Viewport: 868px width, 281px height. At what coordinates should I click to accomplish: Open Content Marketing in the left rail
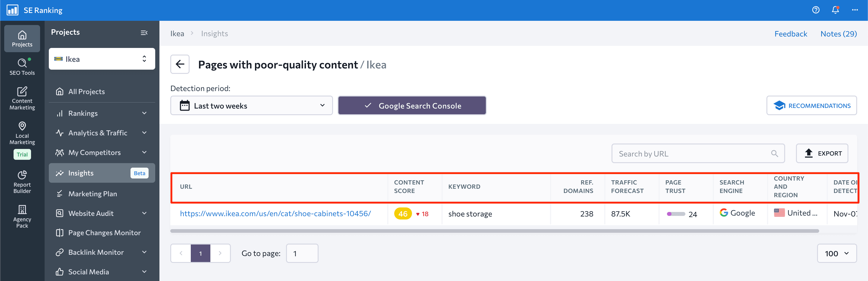22,98
